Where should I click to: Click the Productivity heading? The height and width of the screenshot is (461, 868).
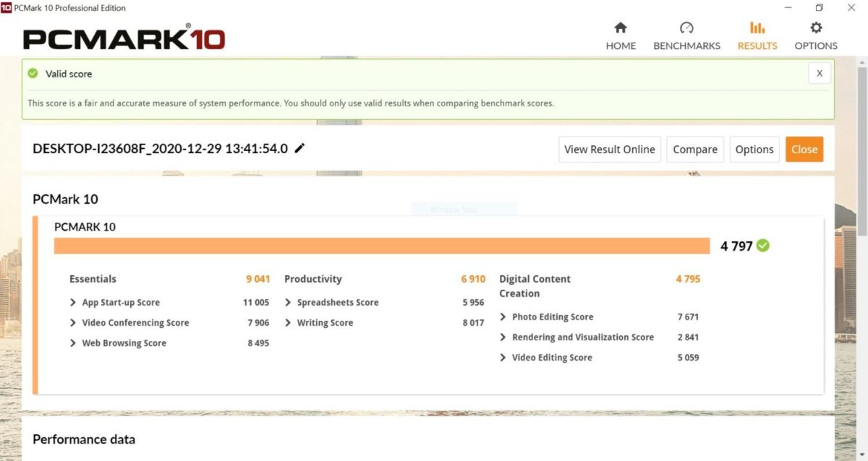313,279
